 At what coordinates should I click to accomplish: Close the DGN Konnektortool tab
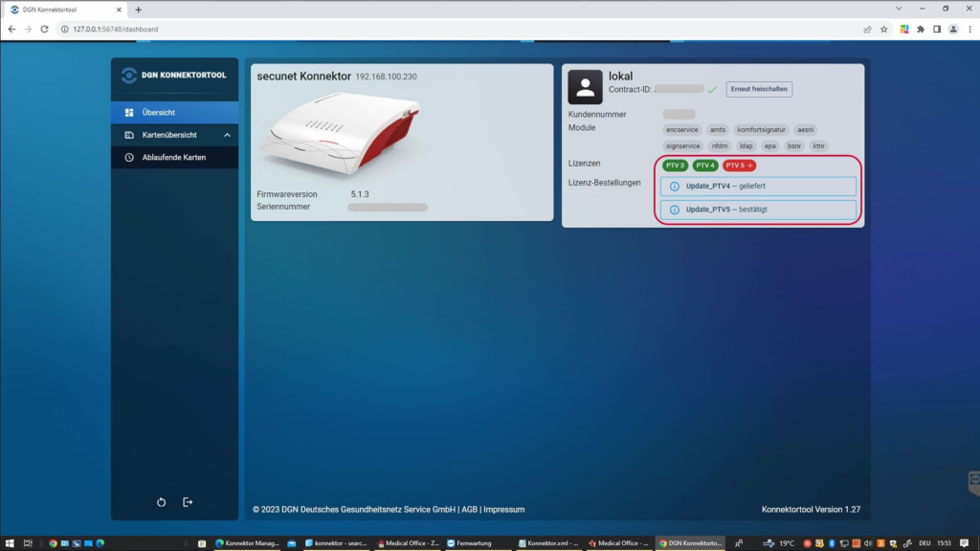[x=119, y=10]
